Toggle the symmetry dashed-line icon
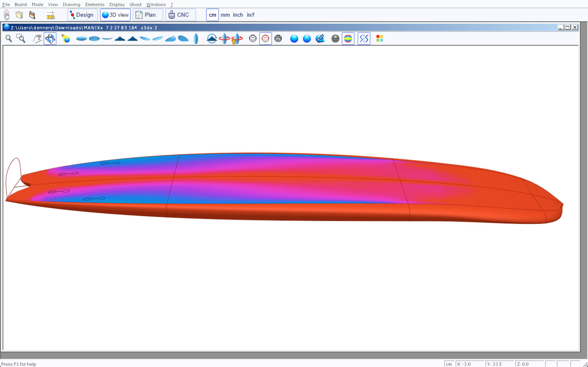This screenshot has width=588, height=367. coord(364,39)
